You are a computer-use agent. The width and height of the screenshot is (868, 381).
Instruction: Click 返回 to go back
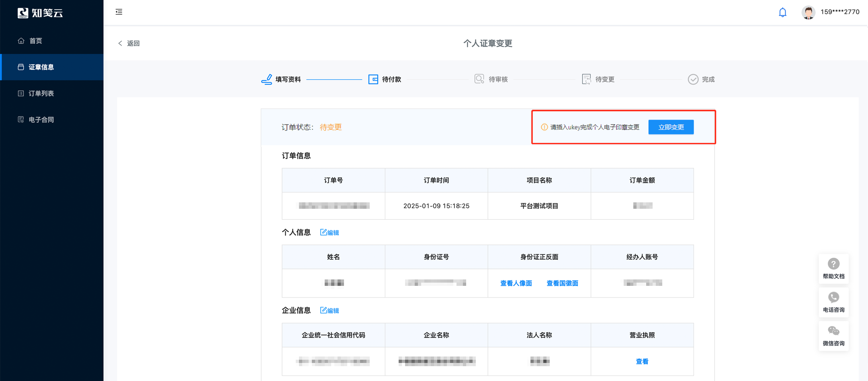133,43
